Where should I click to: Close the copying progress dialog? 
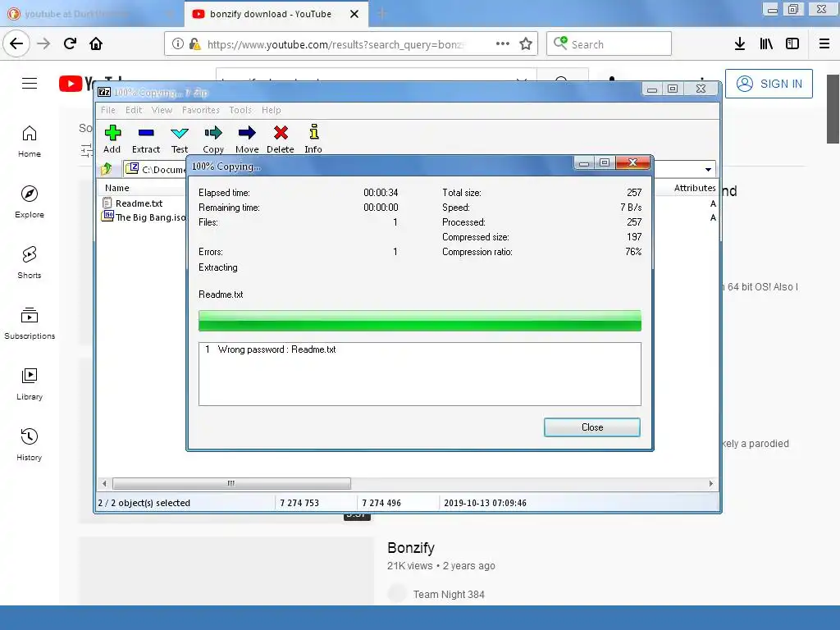pos(592,427)
